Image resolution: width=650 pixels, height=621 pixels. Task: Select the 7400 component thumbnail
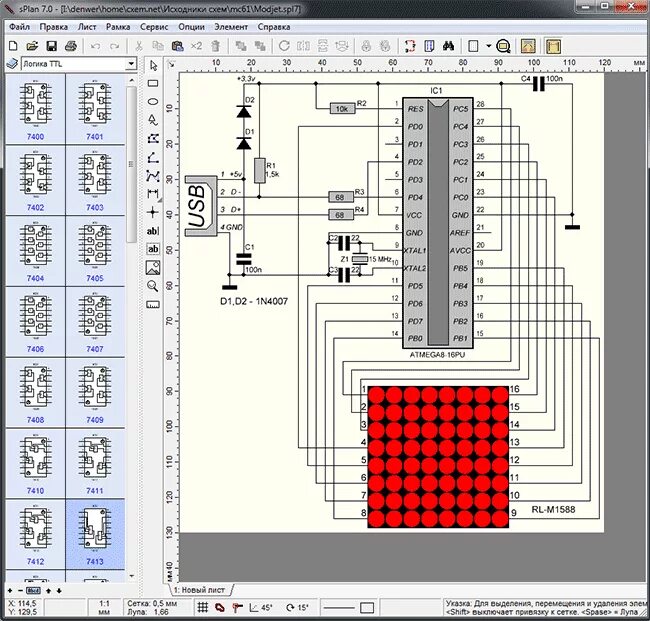pyautogui.click(x=35, y=110)
